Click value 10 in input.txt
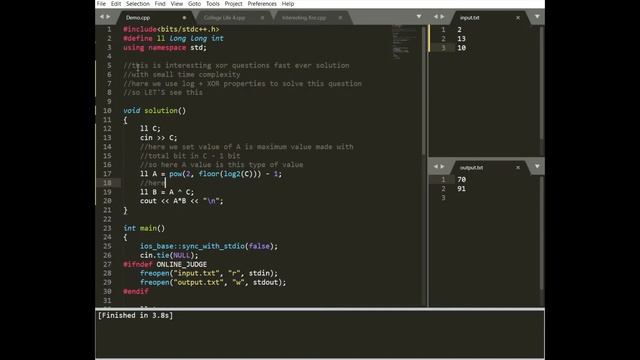 point(461,48)
